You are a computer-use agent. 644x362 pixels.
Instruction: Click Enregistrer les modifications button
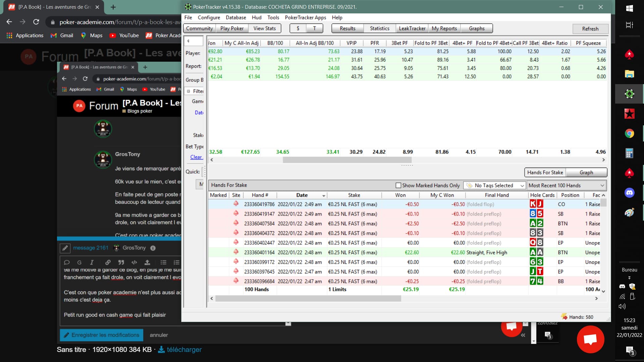coord(102,335)
